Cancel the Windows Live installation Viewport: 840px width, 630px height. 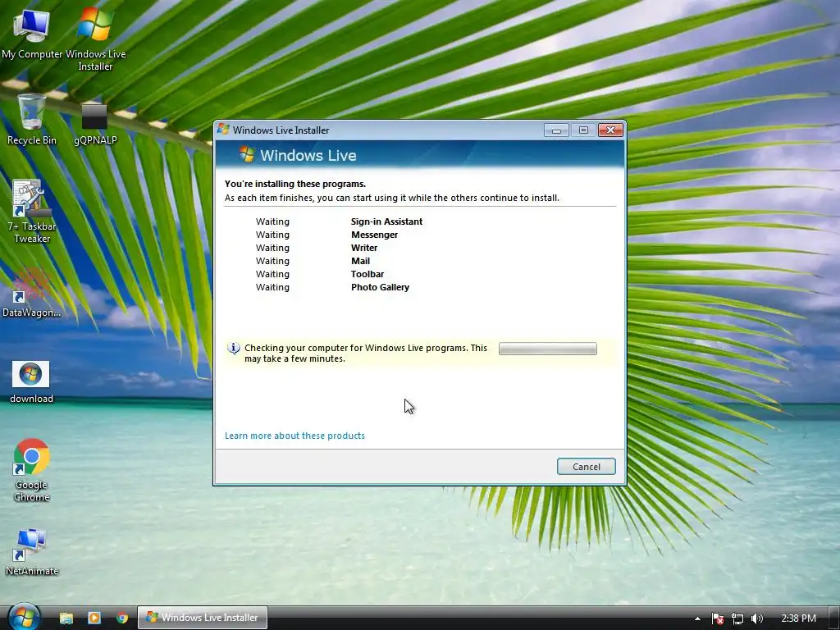point(586,467)
